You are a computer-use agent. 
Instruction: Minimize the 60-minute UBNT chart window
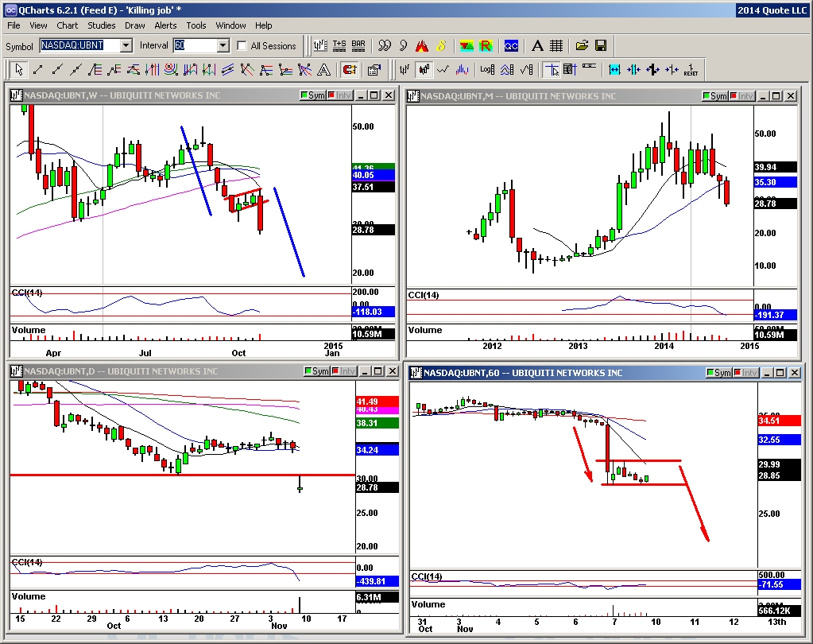(766, 373)
